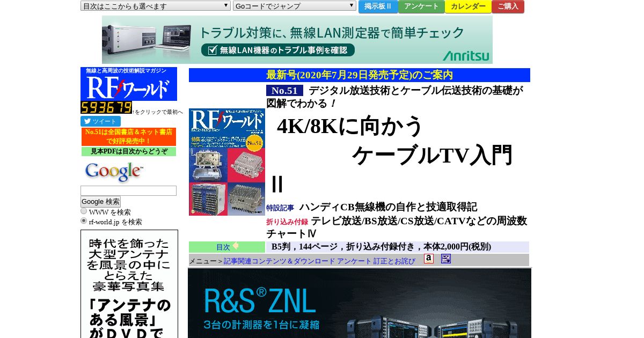Open the アンテナのある風景 DVD ad

[x=129, y=284]
